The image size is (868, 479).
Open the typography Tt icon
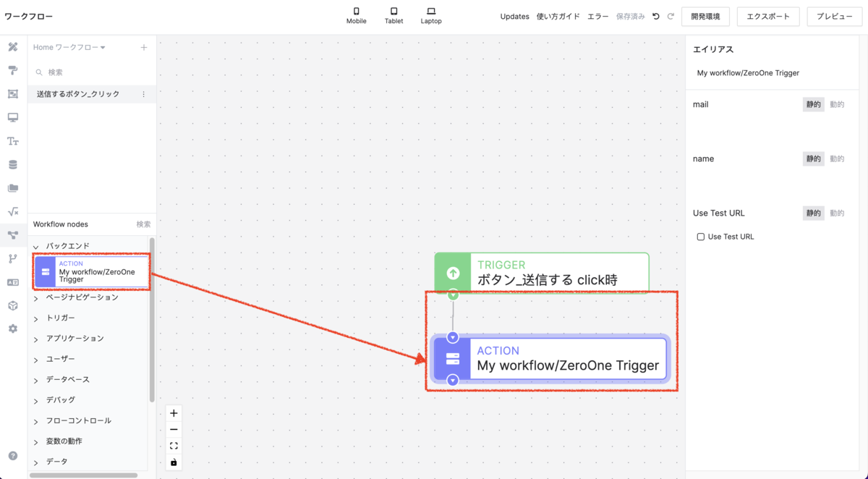pyautogui.click(x=13, y=141)
